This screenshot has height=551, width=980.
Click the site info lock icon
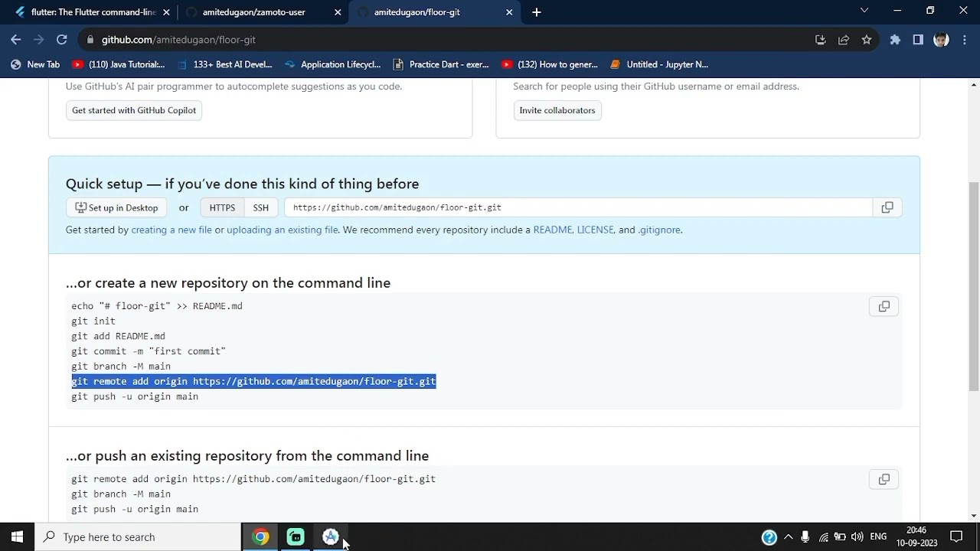tap(90, 40)
